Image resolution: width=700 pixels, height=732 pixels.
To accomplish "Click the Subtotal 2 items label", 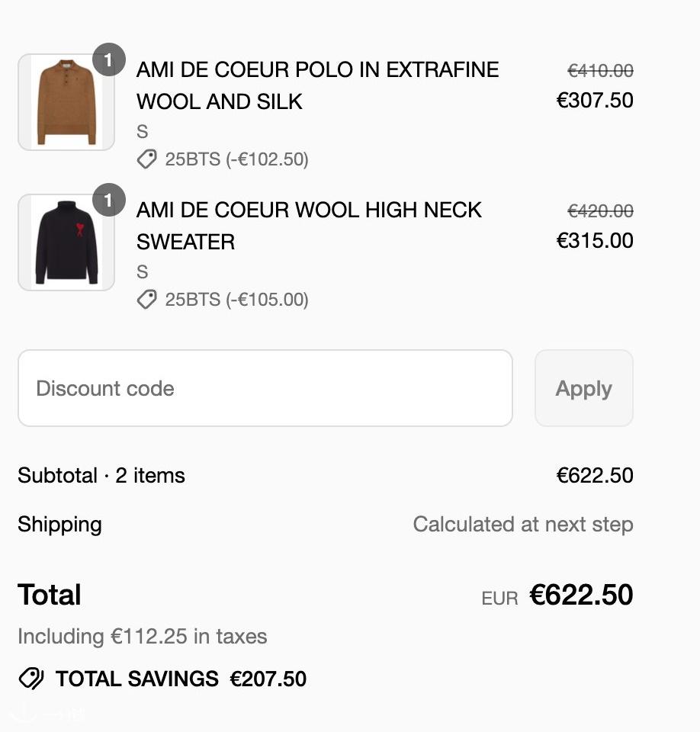I will coord(101,476).
